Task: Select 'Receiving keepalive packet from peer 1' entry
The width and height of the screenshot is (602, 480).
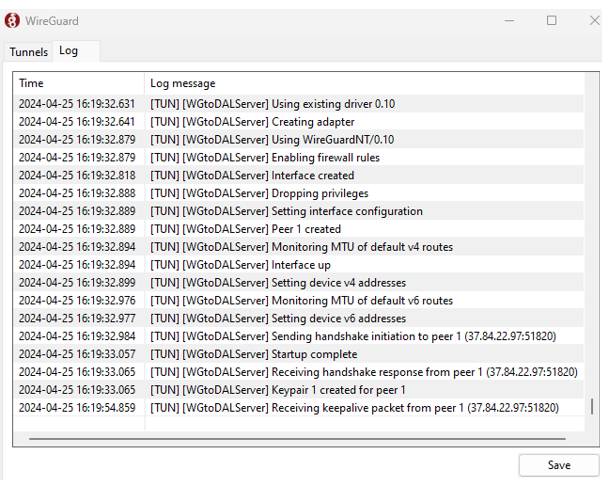Action: pyautogui.click(x=298, y=407)
